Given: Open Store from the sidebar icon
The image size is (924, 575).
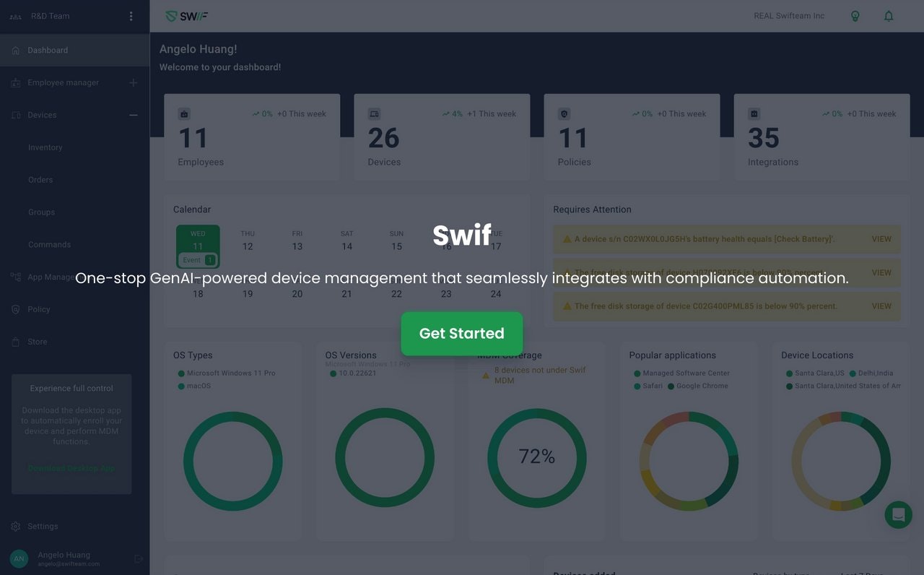Looking at the screenshot, I should tap(16, 342).
